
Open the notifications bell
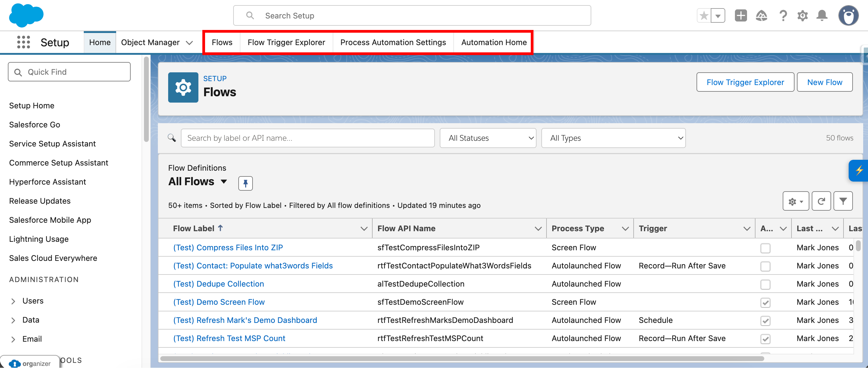(x=822, y=15)
